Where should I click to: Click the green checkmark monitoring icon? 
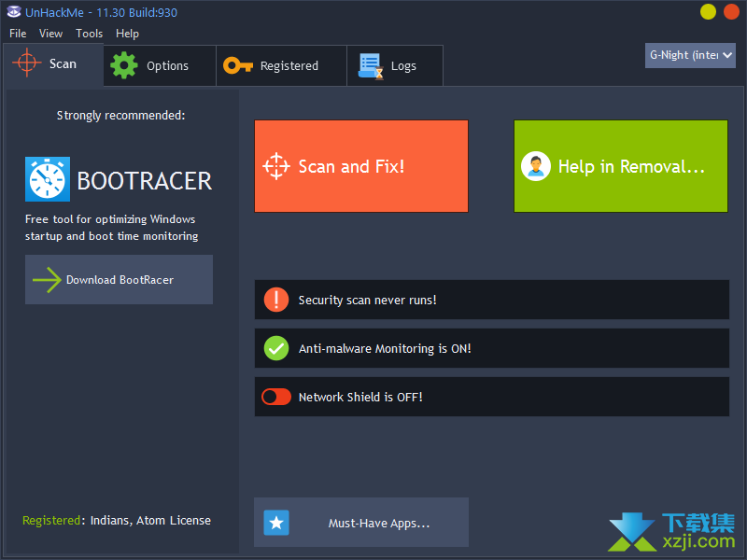pos(276,348)
